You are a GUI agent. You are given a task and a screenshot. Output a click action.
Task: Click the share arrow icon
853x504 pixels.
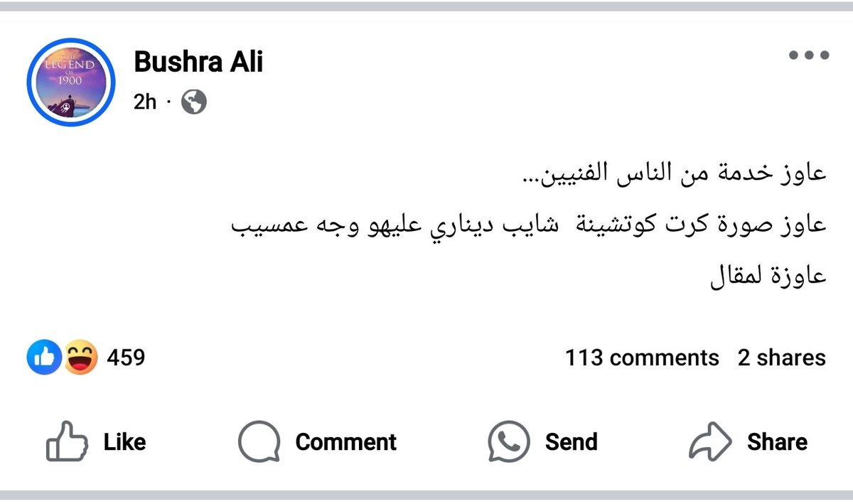[x=710, y=442]
